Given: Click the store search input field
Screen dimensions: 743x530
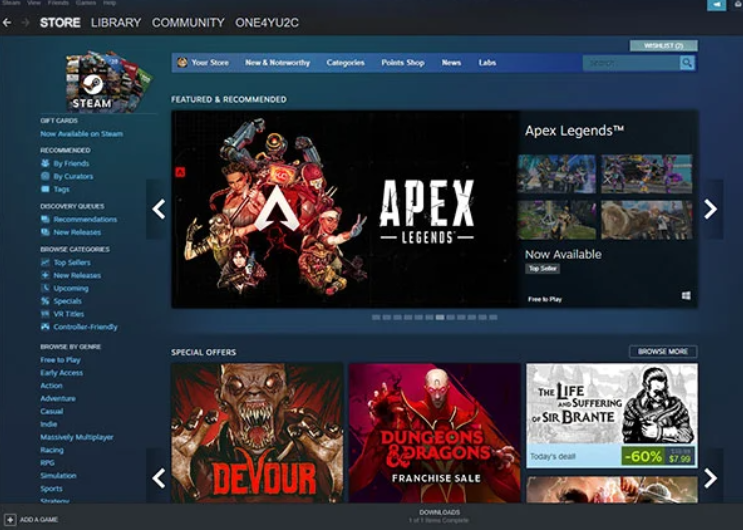Looking at the screenshot, I should [631, 63].
